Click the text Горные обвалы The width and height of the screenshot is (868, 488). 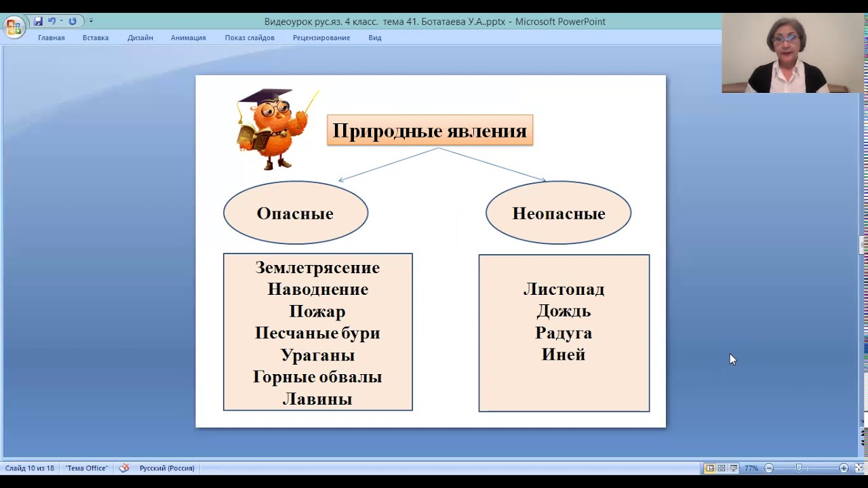[317, 377]
